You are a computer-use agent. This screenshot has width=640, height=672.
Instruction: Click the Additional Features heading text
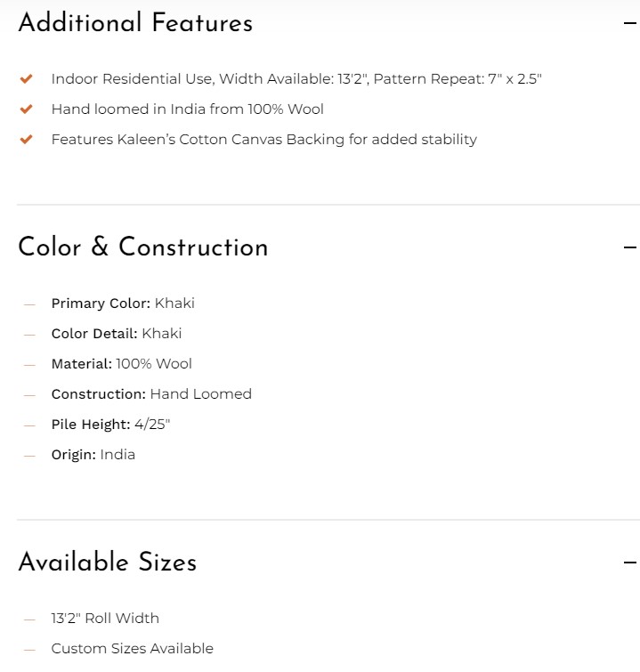click(135, 24)
